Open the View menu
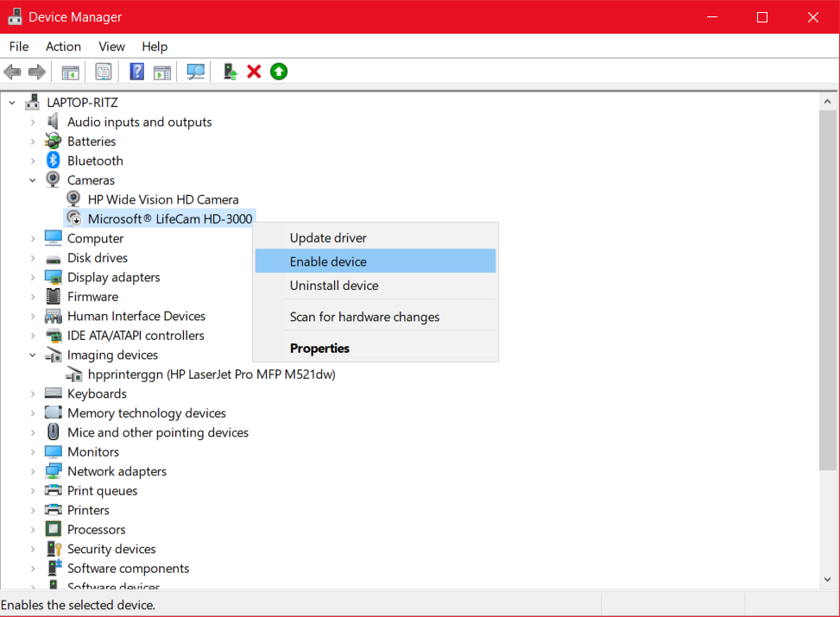The width and height of the screenshot is (840, 617). (x=112, y=47)
